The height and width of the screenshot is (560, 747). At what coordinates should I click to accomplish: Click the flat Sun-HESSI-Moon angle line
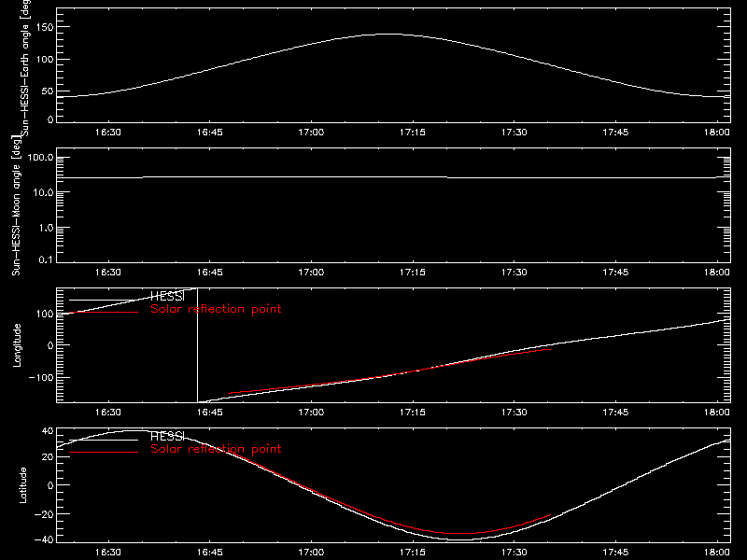[393, 177]
